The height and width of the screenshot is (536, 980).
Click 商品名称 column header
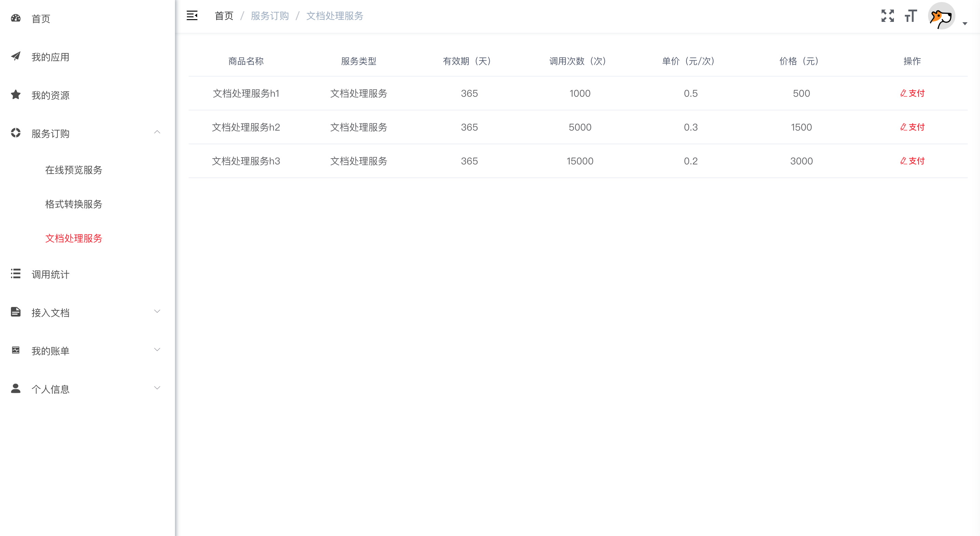246,61
